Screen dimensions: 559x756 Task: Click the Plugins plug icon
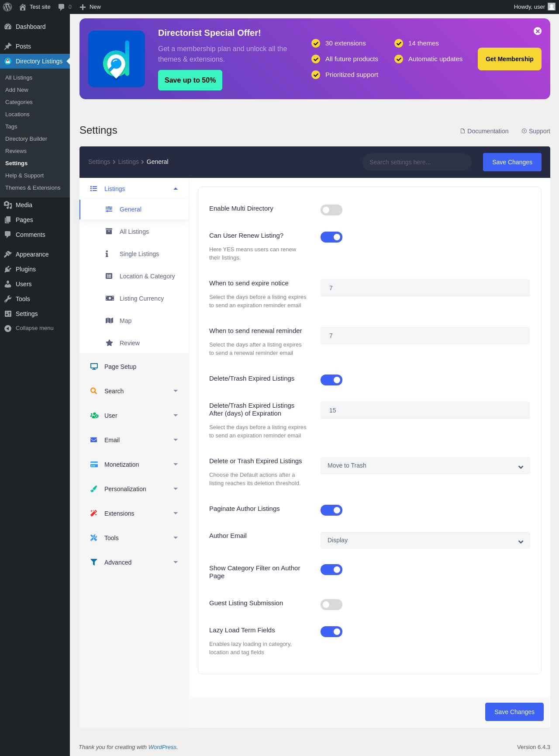pos(8,269)
